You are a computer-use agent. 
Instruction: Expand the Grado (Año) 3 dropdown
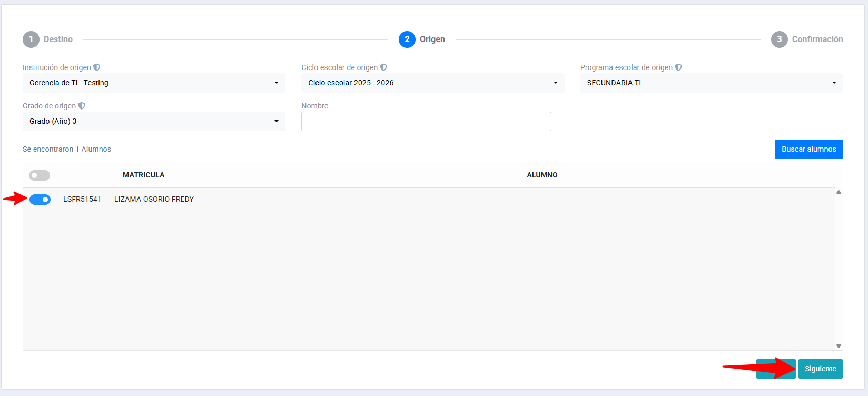[x=154, y=121]
